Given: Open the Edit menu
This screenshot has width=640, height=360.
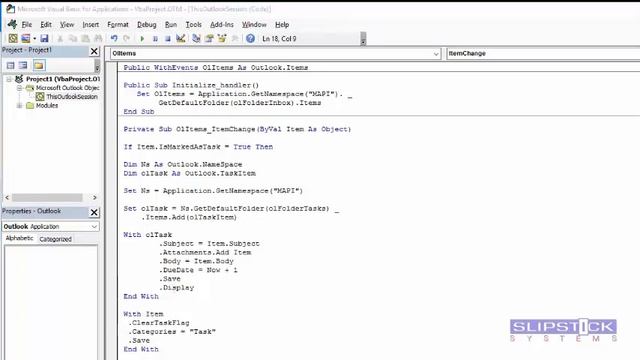Looking at the screenshot, I should (x=46, y=24).
